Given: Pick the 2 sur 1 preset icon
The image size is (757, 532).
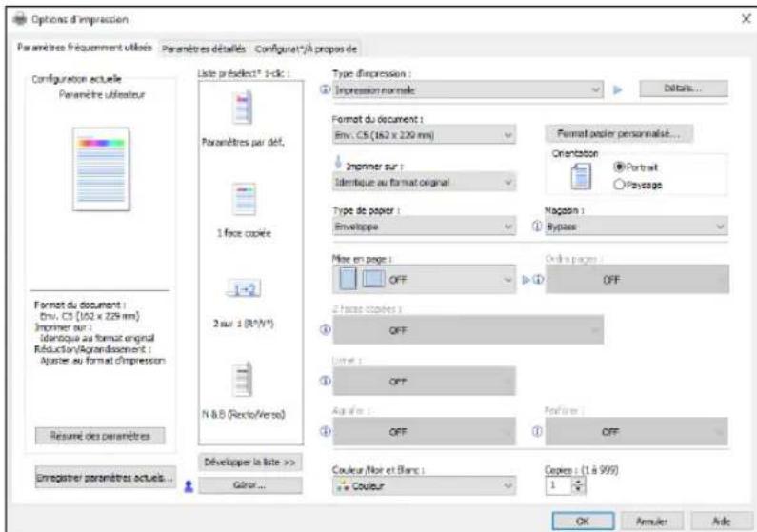Looking at the screenshot, I should (x=244, y=289).
